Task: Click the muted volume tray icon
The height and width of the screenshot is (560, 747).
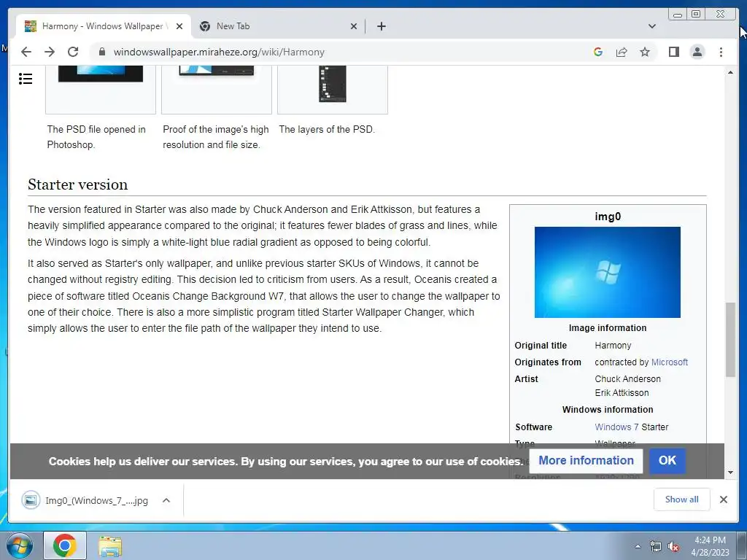Action: (x=673, y=546)
